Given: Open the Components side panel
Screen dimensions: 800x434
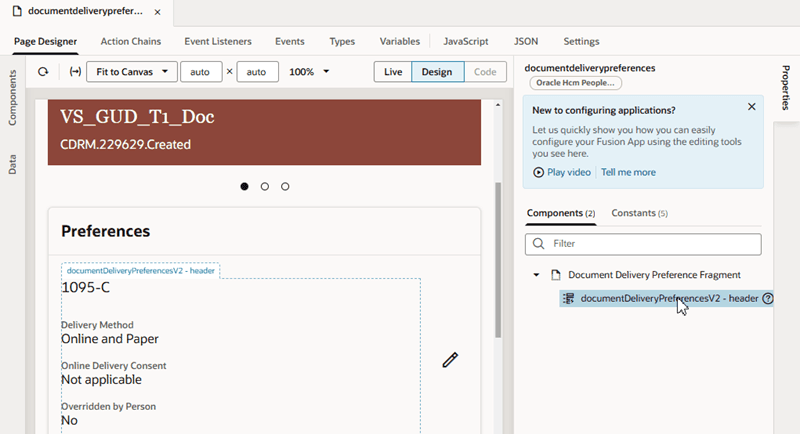Looking at the screenshot, I should pyautogui.click(x=12, y=97).
